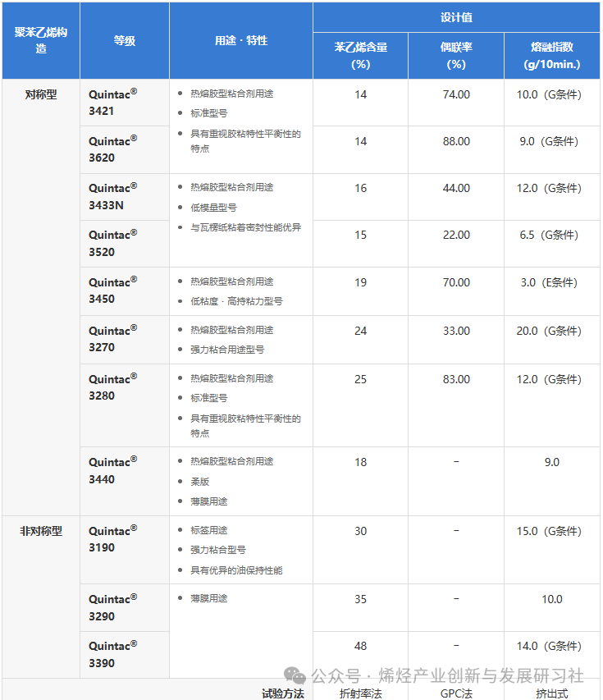Image resolution: width=603 pixels, height=700 pixels.
Task: Click 与瓦楞纸粘着密封性能优异 bullet text
Action: point(246,227)
